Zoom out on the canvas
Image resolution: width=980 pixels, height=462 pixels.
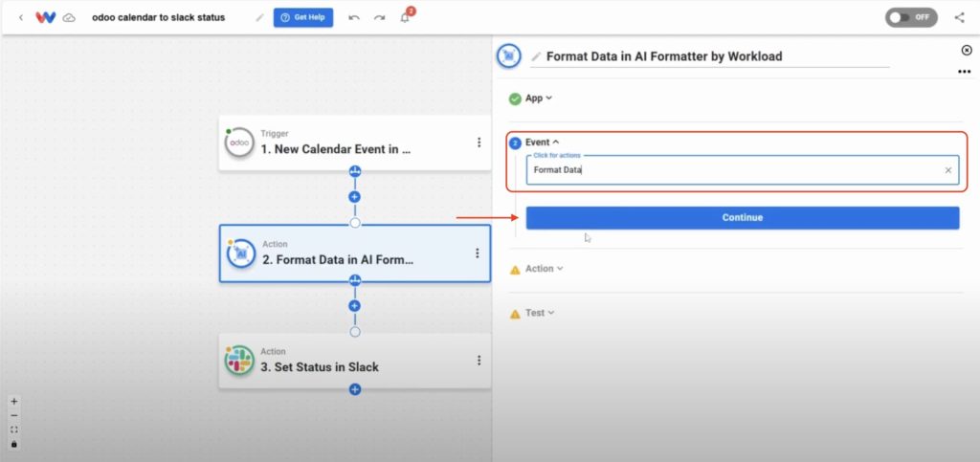coord(14,416)
